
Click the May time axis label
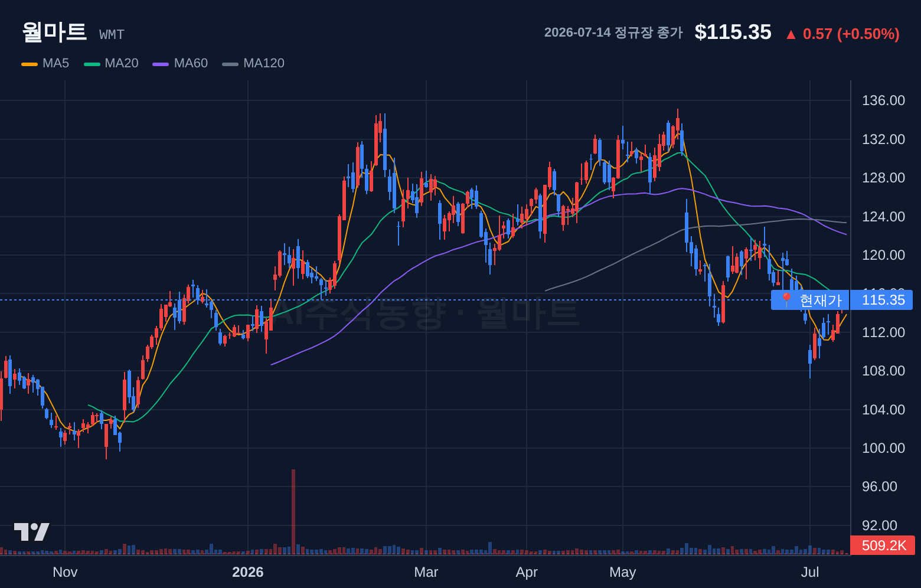tap(623, 572)
